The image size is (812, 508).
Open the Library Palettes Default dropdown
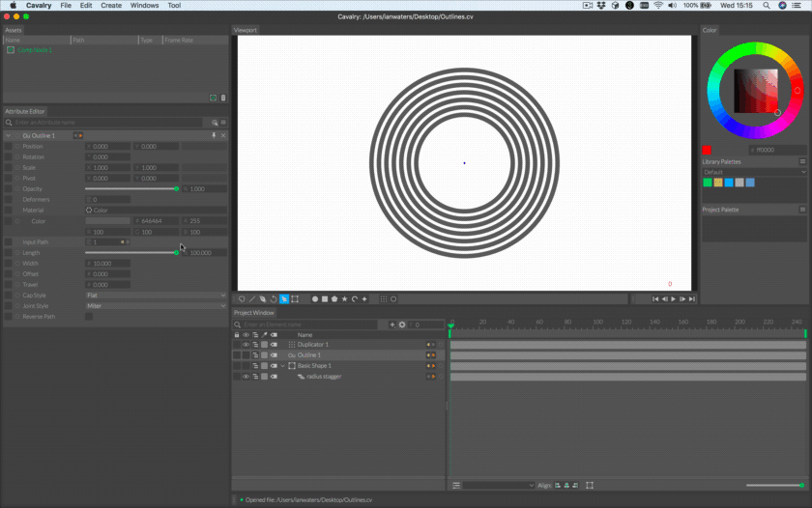(x=755, y=172)
